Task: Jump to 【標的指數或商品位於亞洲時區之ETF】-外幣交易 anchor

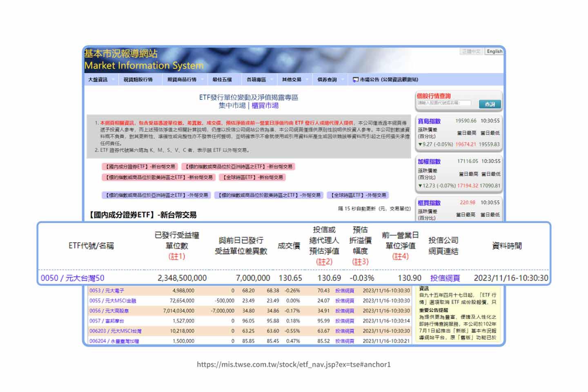Action: tap(156, 195)
